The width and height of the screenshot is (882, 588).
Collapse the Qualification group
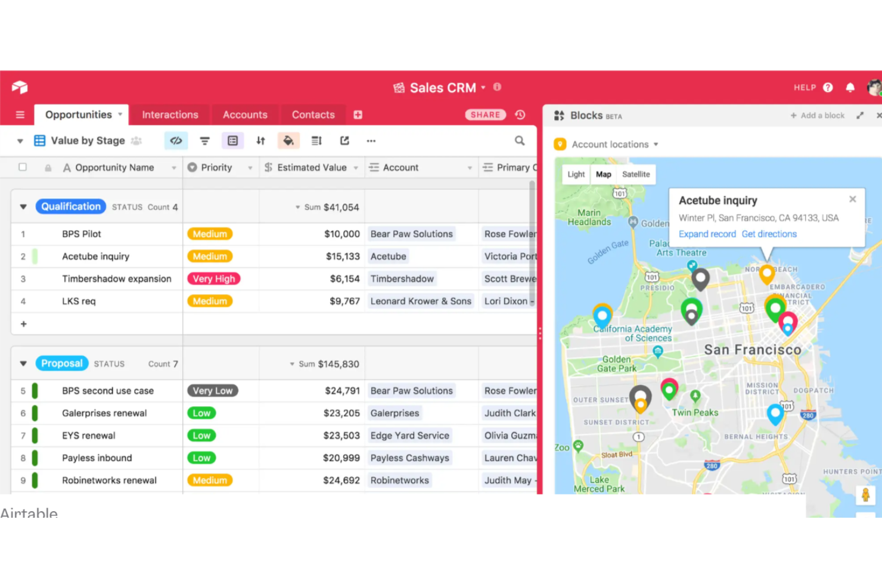pos(23,207)
